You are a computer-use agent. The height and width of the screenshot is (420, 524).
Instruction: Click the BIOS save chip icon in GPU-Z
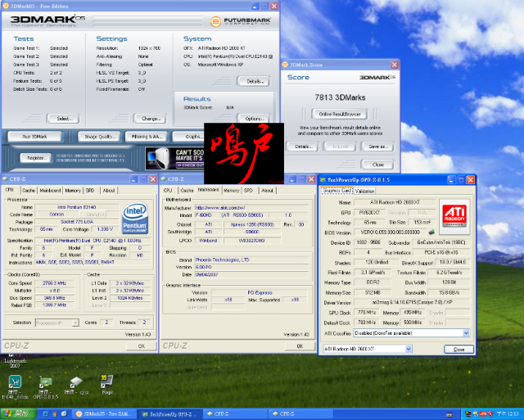pos(431,232)
